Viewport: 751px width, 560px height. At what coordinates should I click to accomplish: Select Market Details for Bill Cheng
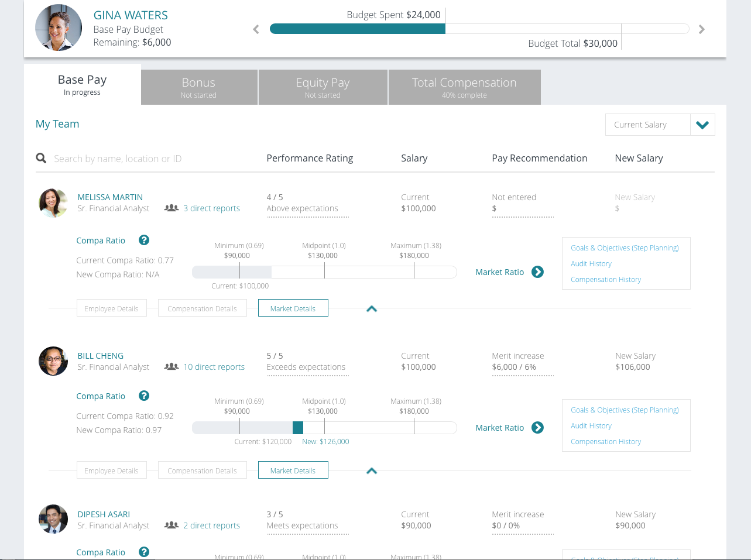[293, 470]
